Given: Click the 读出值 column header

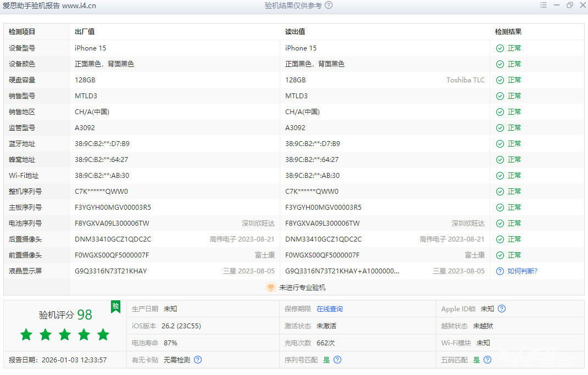Looking at the screenshot, I should (295, 32).
